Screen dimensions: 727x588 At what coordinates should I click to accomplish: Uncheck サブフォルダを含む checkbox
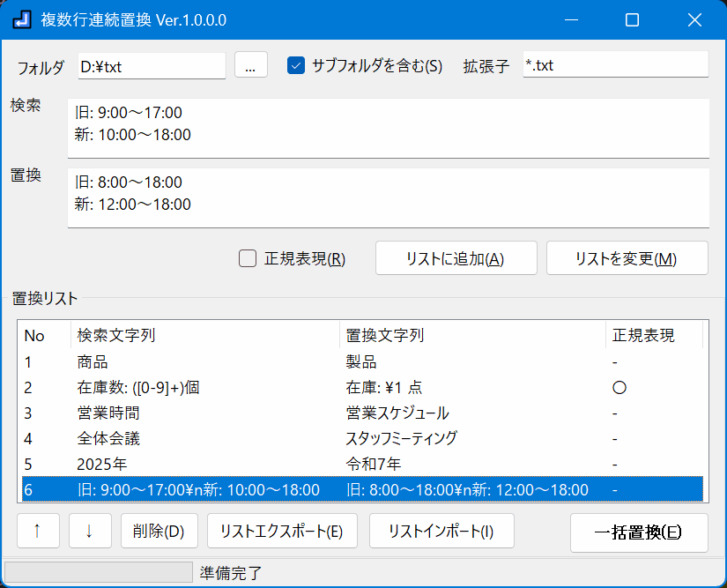(296, 65)
